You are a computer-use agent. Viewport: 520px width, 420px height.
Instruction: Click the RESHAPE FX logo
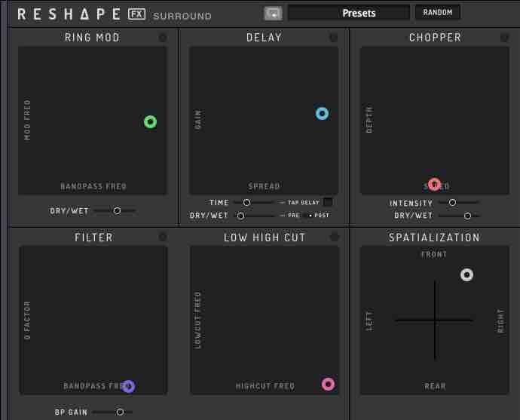[81, 14]
